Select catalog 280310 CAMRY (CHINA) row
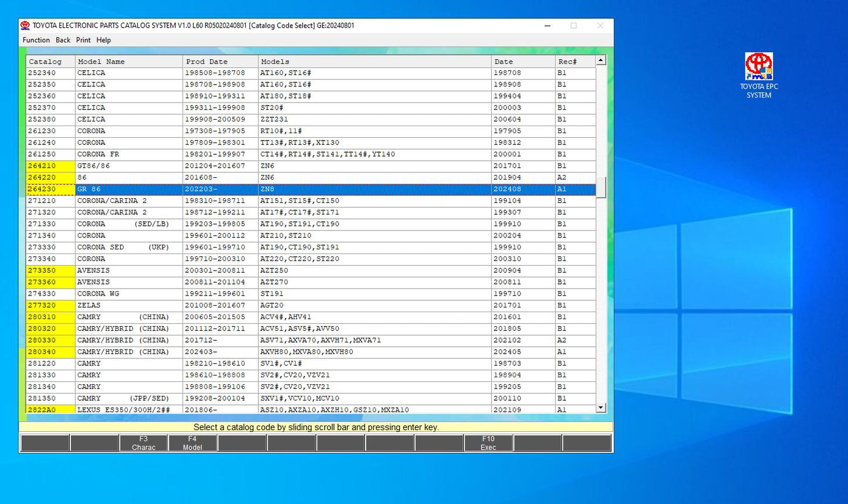848x504 pixels. [311, 317]
